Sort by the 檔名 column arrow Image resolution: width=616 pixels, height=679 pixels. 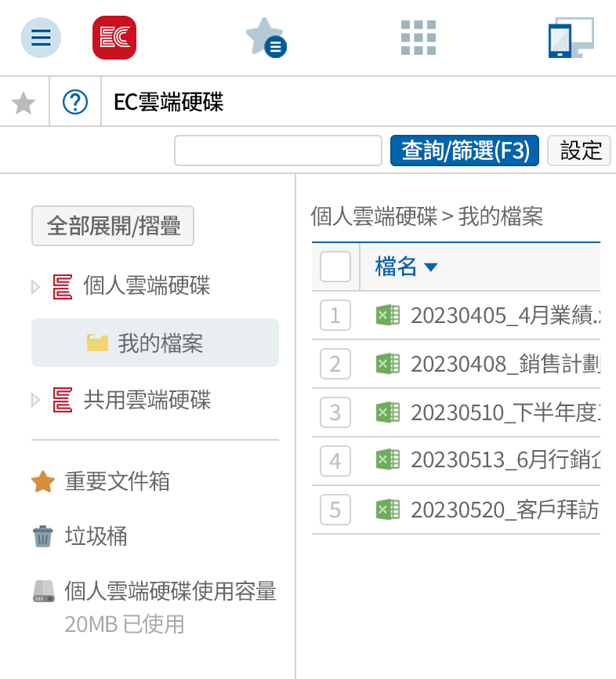[430, 267]
